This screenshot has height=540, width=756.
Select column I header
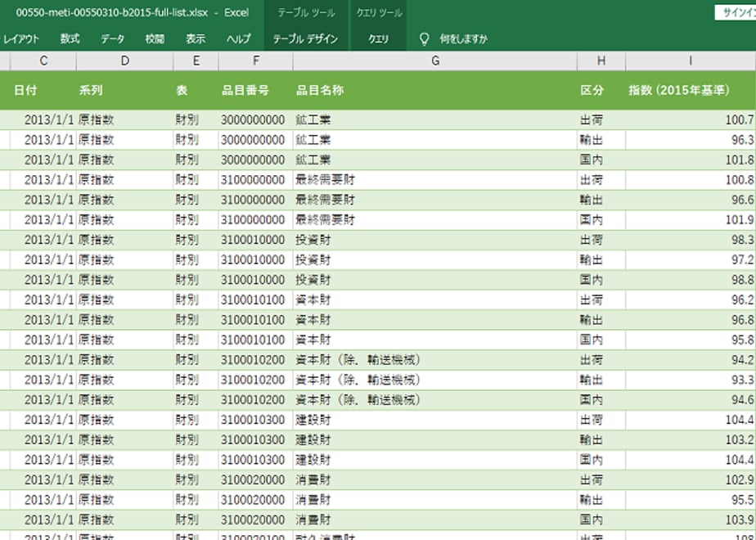pyautogui.click(x=691, y=61)
